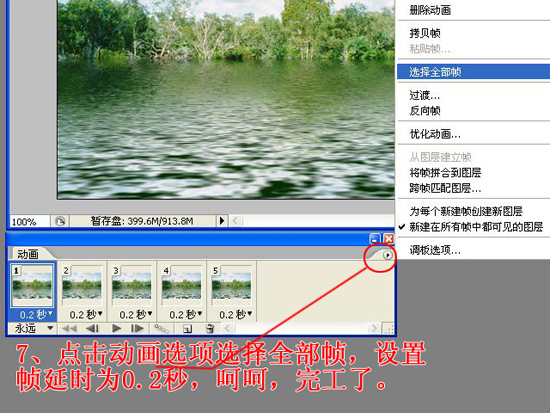
Task: Select animation frame 2 thumbnail
Action: point(82,285)
